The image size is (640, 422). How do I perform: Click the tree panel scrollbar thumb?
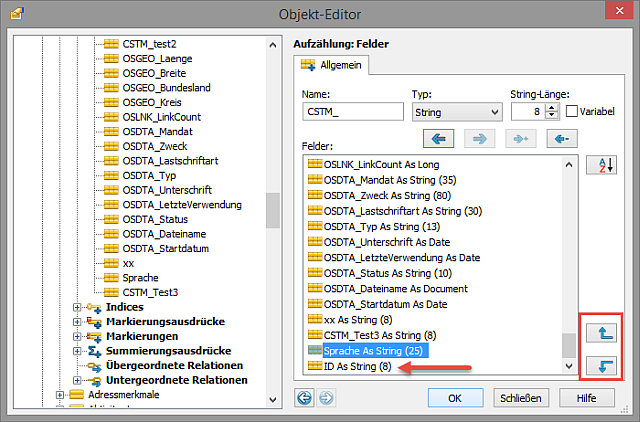click(273, 211)
